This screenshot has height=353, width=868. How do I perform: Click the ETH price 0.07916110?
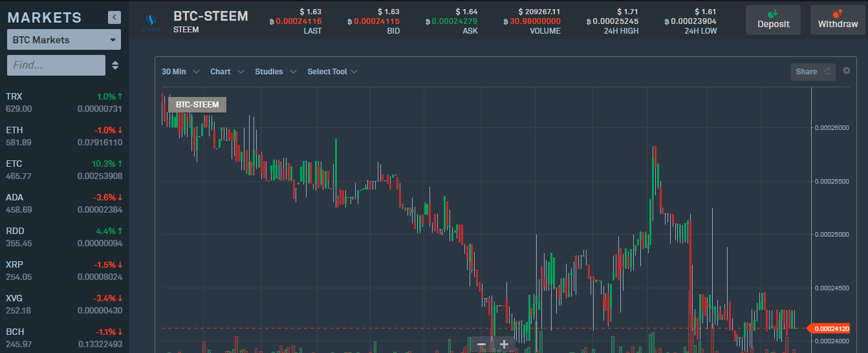pos(100,143)
